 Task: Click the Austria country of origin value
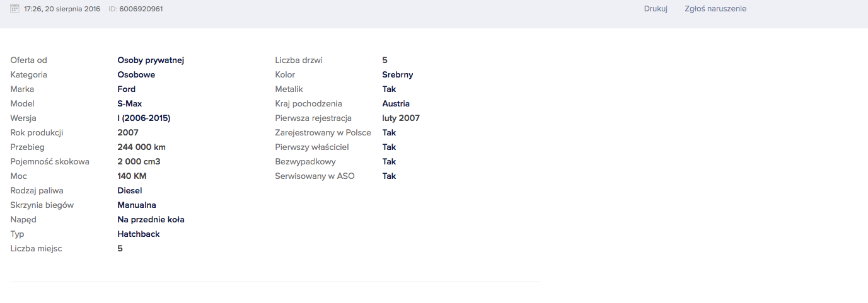click(x=396, y=104)
